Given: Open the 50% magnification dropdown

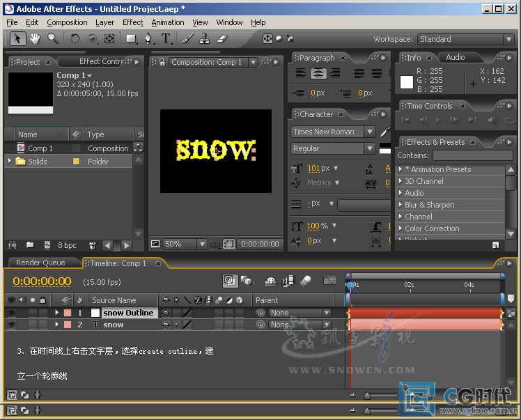Looking at the screenshot, I should tap(185, 244).
